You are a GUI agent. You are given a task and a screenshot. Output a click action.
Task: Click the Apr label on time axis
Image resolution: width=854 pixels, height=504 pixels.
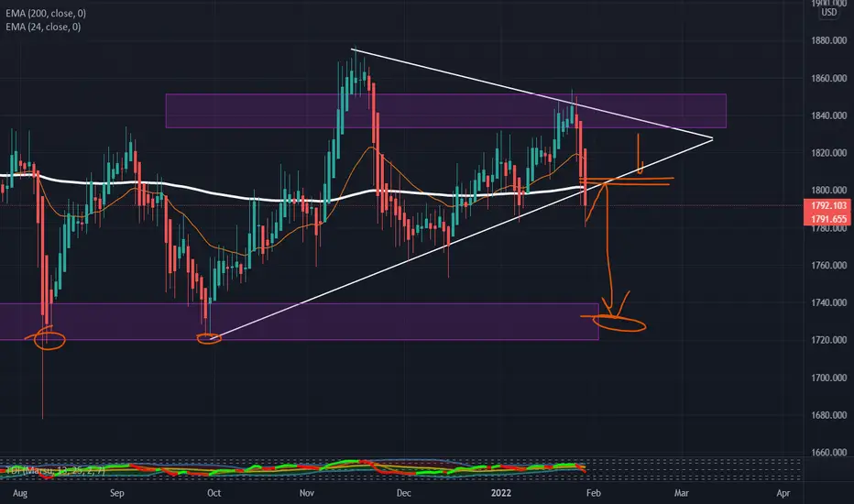click(x=783, y=493)
